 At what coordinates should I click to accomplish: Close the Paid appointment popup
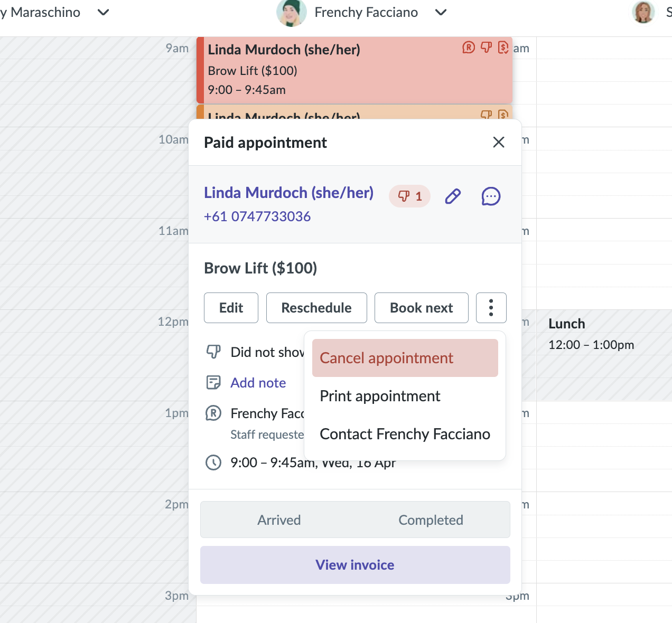[498, 143]
